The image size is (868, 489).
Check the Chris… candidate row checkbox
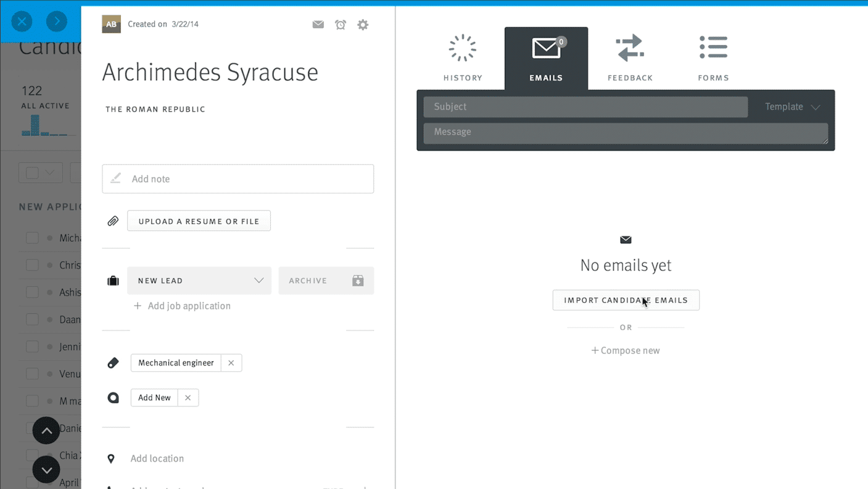[32, 265]
